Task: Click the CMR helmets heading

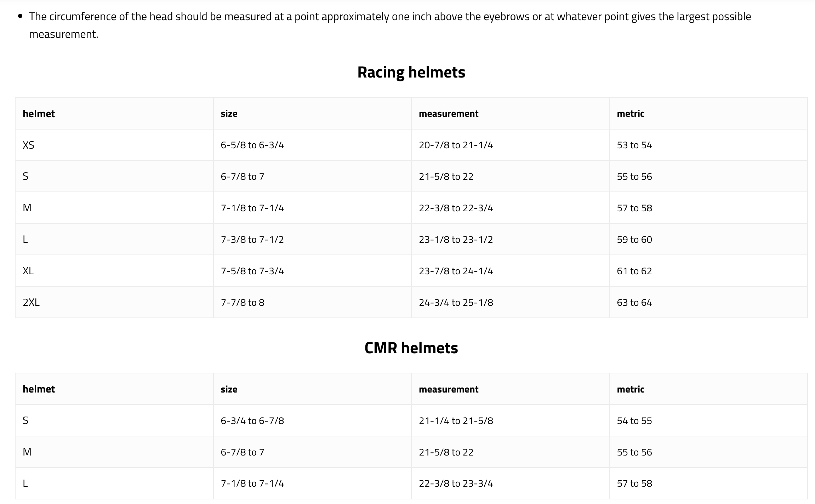Action: pyautogui.click(x=411, y=348)
